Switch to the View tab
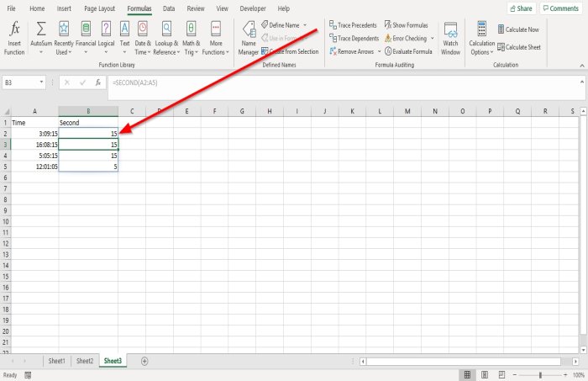This screenshot has height=381, width=588. (222, 8)
